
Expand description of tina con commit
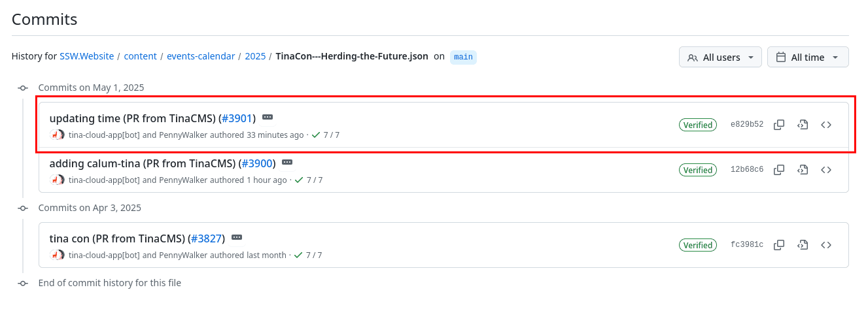click(x=237, y=238)
